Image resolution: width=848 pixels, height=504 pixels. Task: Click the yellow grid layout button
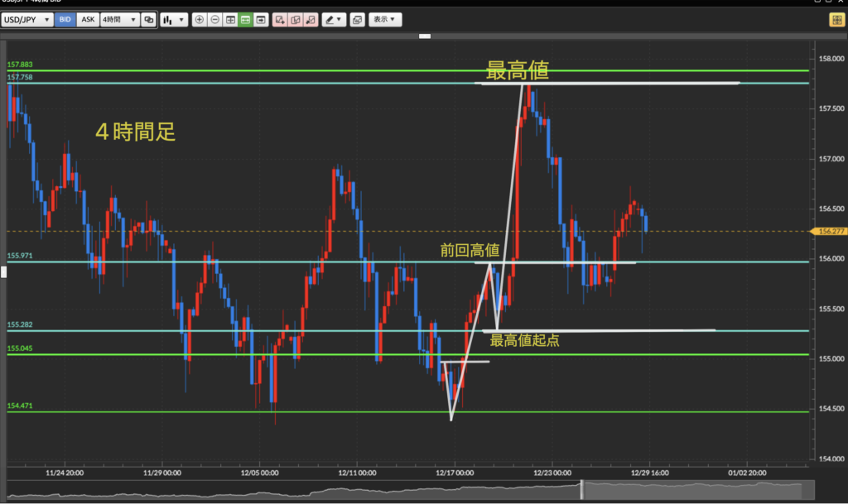[x=837, y=19]
